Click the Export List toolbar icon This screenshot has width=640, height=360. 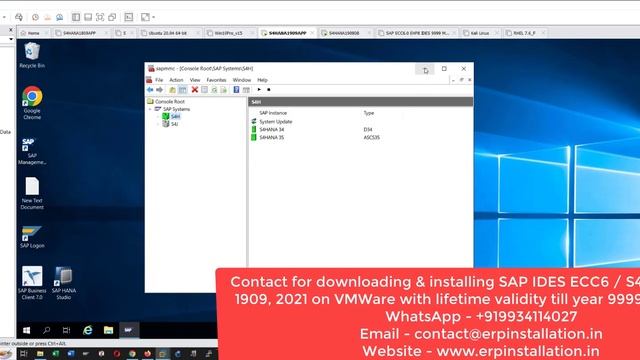click(x=223, y=90)
